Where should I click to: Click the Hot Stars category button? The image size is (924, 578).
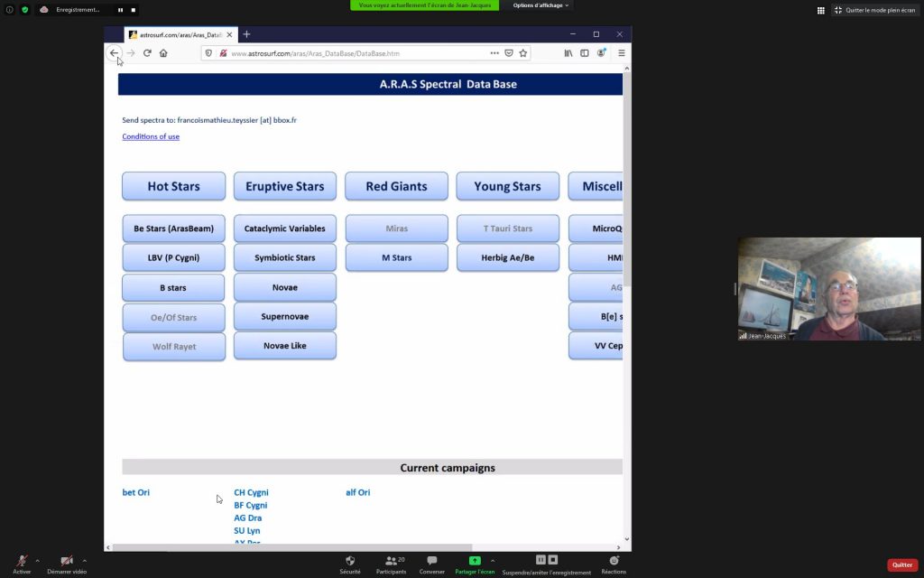tap(174, 186)
